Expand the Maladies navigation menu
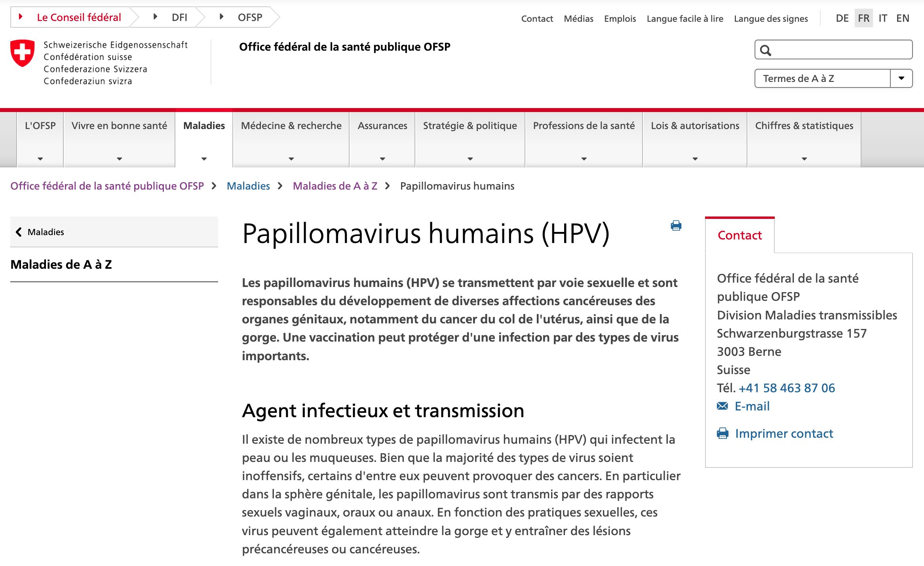 tap(204, 159)
